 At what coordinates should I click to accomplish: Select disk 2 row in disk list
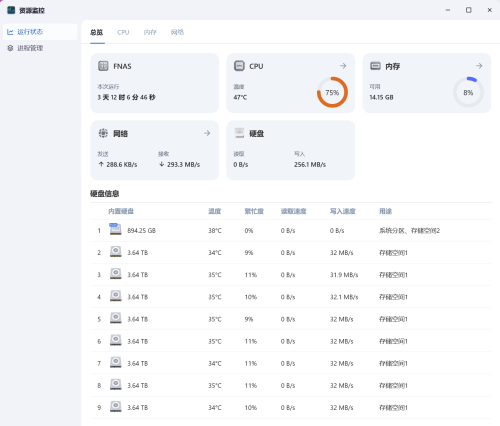click(x=290, y=253)
